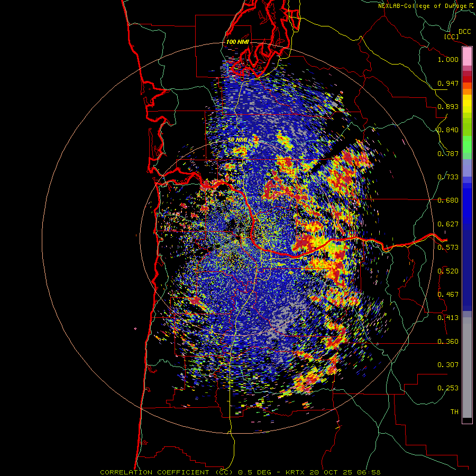Viewport: 476px width, 476px height.
Task: Select the 0.893 scale value
Action: pyautogui.click(x=448, y=106)
